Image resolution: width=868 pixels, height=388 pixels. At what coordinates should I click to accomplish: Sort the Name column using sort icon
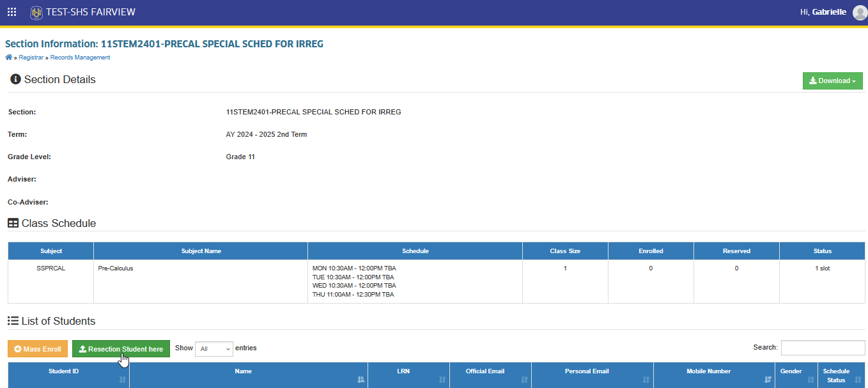pos(361,380)
